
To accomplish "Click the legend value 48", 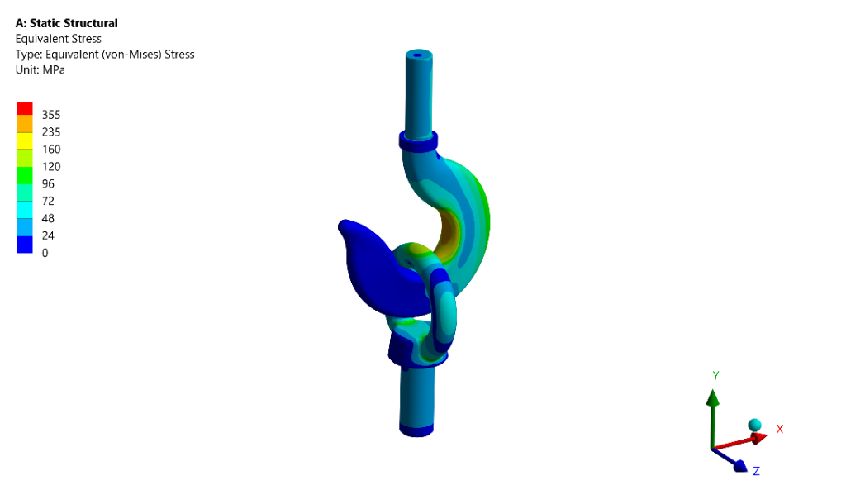I will click(x=48, y=219).
